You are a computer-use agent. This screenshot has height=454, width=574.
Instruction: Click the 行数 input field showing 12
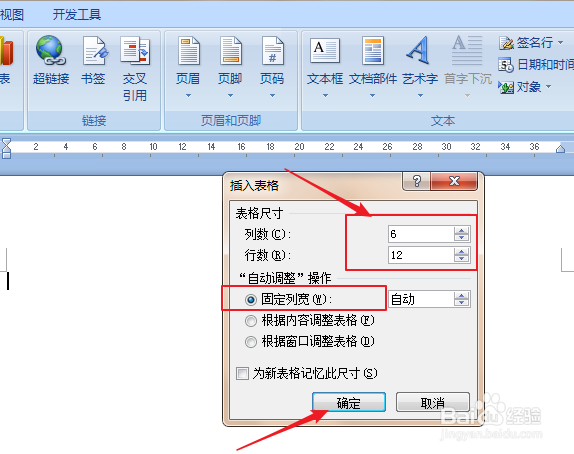click(421, 255)
